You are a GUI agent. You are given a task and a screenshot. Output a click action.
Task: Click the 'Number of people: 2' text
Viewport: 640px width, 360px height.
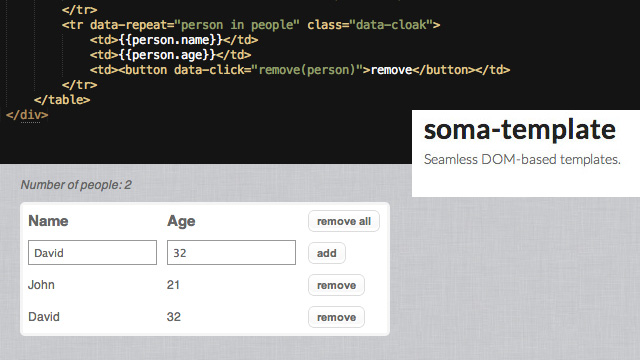pyautogui.click(x=76, y=185)
